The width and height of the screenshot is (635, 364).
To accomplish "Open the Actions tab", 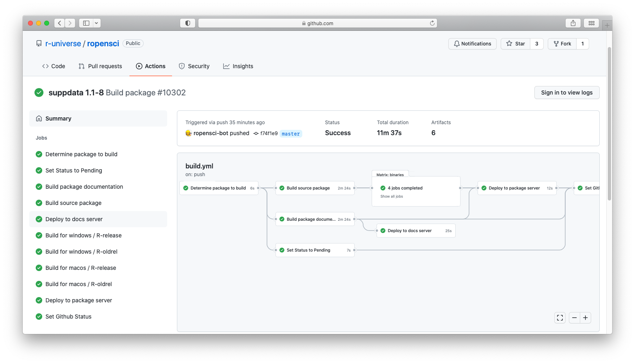I will [151, 66].
